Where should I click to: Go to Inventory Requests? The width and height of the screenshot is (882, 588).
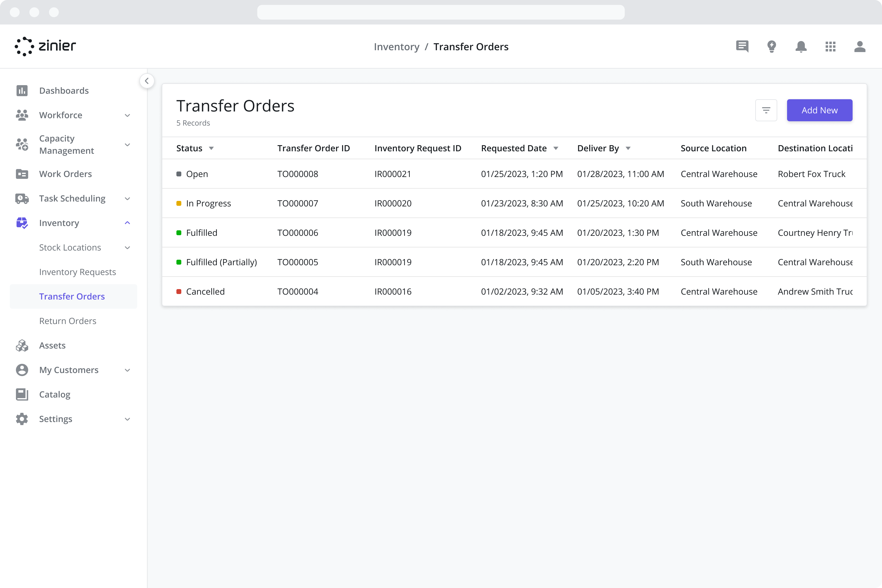(x=77, y=272)
